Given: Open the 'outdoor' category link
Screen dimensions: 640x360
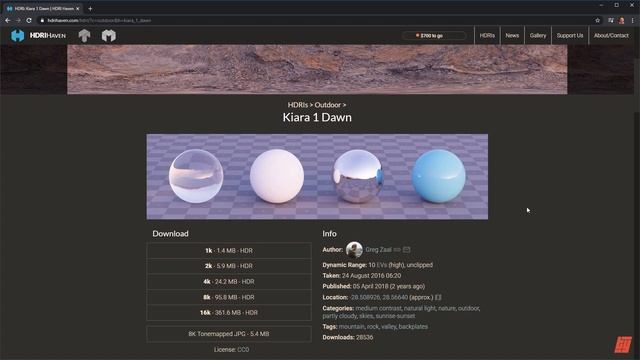Looking at the screenshot, I should 469,309.
